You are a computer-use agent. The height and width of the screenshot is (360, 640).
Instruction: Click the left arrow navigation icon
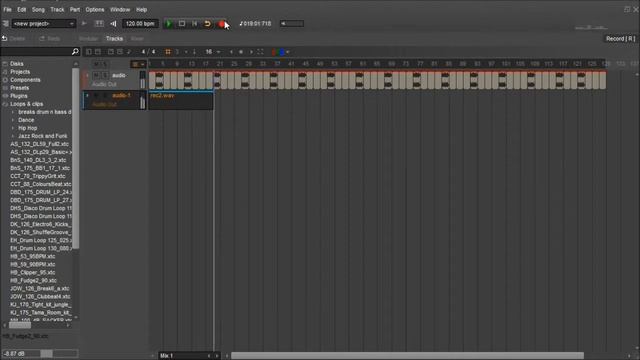(x=231, y=52)
